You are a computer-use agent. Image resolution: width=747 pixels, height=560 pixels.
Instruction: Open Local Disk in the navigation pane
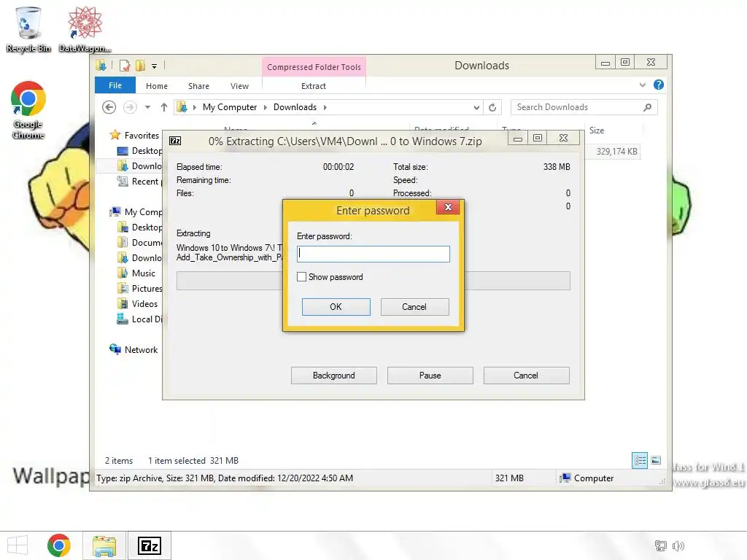[139, 319]
